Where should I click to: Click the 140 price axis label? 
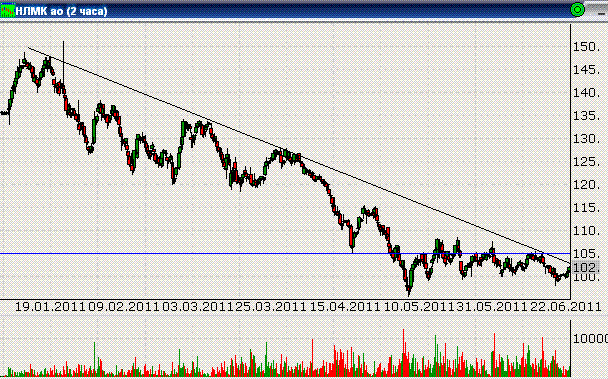point(586,93)
